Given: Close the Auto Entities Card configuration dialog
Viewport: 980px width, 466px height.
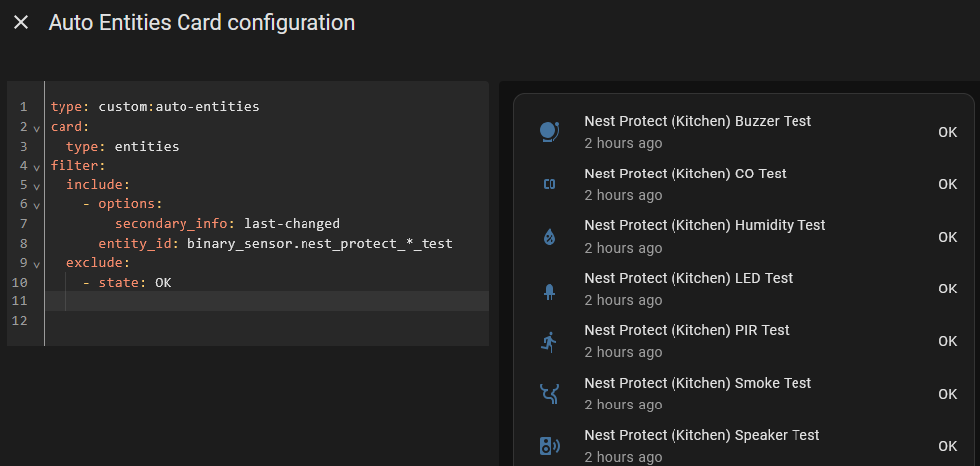Looking at the screenshot, I should pos(21,23).
